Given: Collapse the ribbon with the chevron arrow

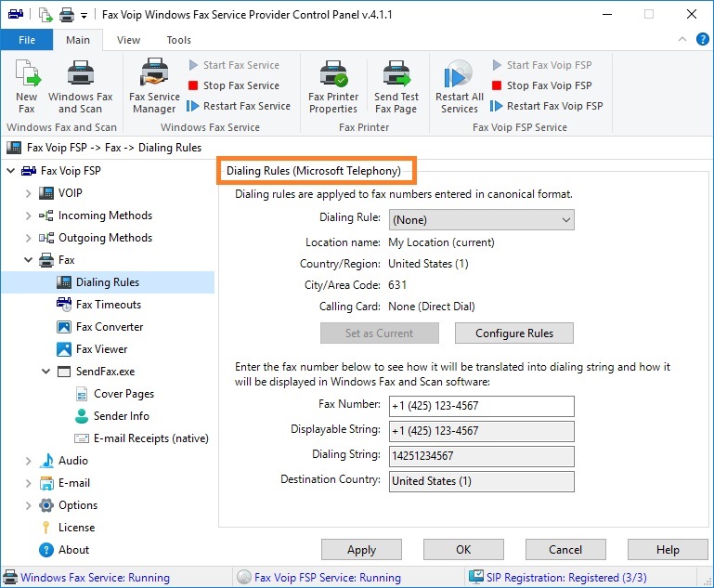Looking at the screenshot, I should click(682, 39).
